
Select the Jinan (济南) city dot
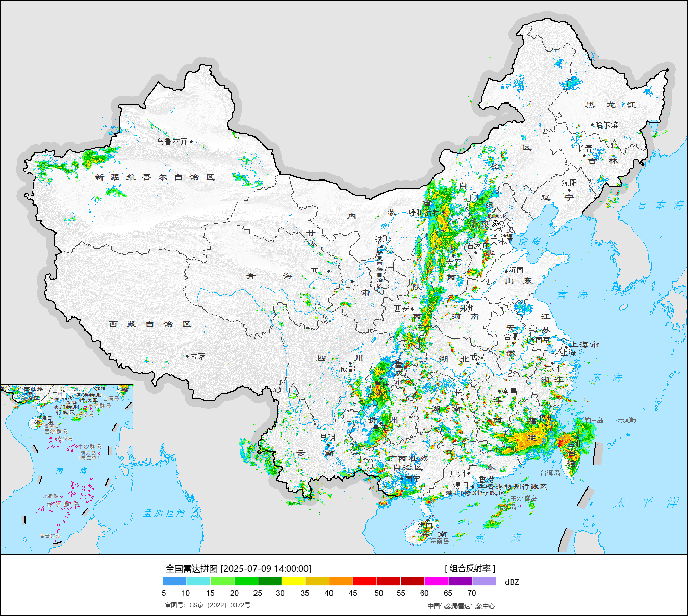[x=506, y=271]
